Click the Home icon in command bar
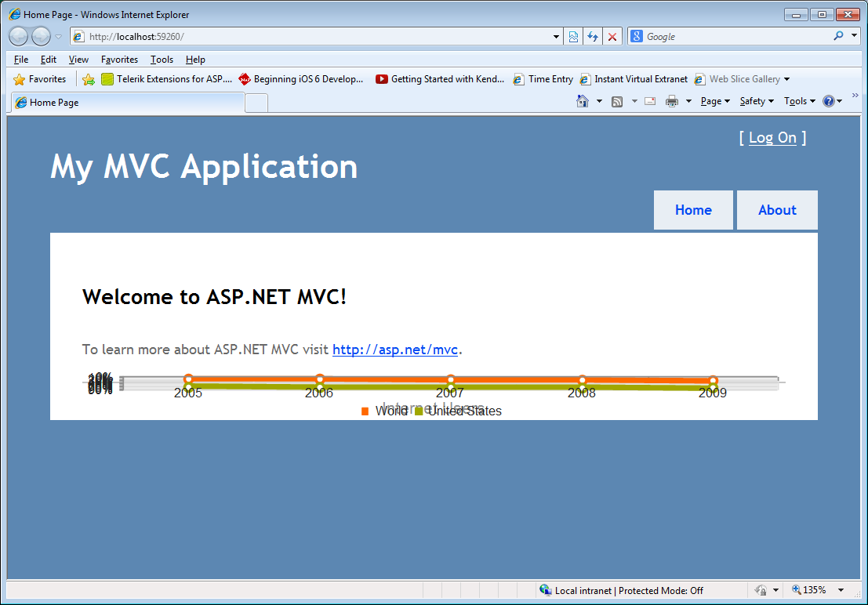Screen dimensions: 868x605 [583, 101]
